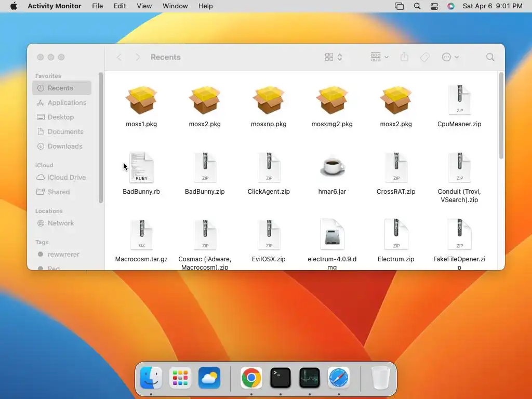This screenshot has height=399, width=532.
Task: Open the View menu
Action: pos(144,6)
